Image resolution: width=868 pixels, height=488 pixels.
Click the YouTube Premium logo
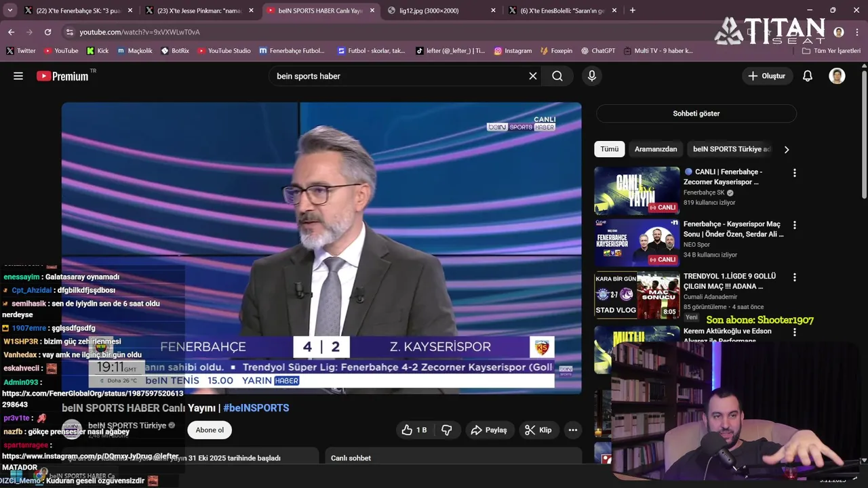click(x=62, y=76)
